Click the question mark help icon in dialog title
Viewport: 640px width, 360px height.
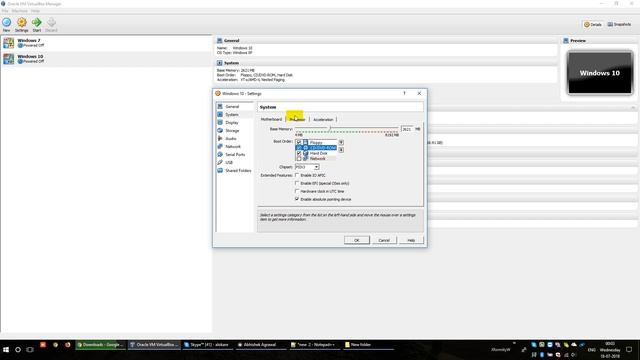click(x=404, y=93)
